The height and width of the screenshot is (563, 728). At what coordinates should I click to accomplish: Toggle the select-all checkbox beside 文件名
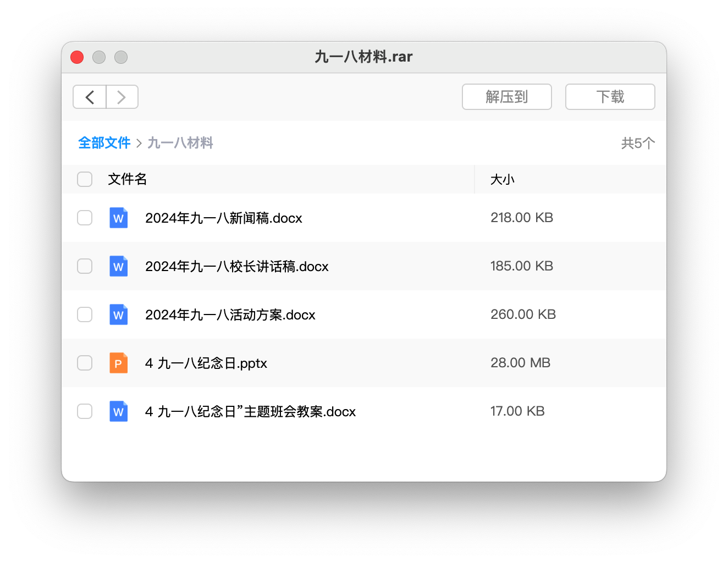click(x=85, y=179)
